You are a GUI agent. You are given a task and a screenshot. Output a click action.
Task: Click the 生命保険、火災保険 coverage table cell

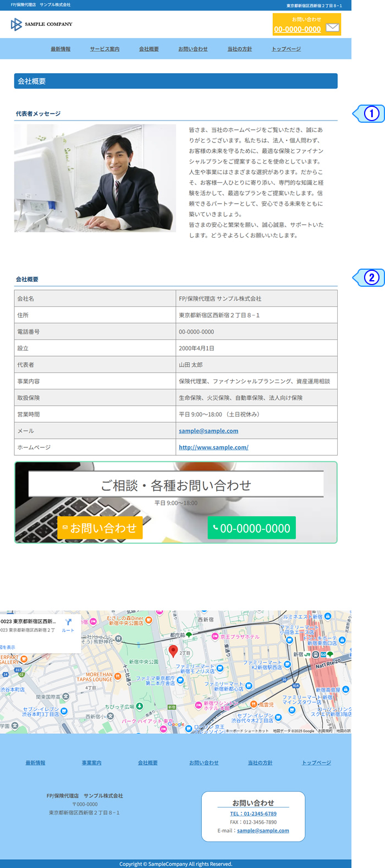[x=256, y=397]
